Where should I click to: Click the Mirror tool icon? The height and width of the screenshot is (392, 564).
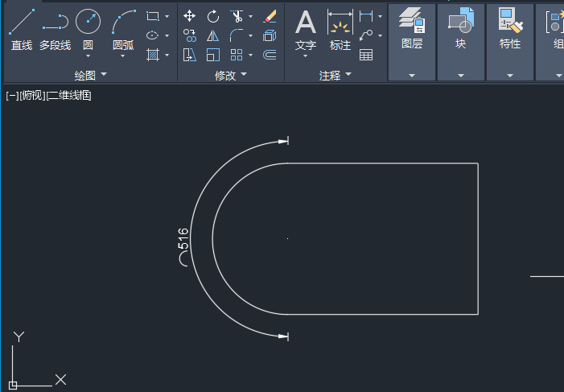click(x=213, y=35)
